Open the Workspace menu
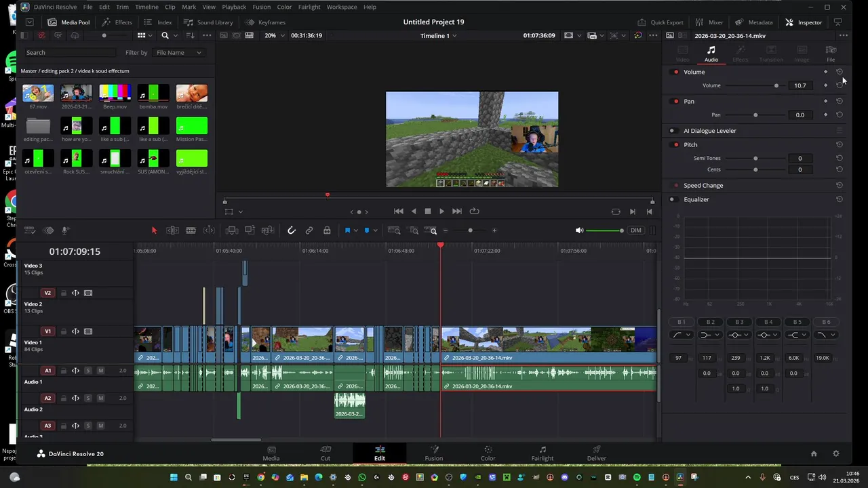Viewport: 868px width, 488px height. (x=342, y=7)
